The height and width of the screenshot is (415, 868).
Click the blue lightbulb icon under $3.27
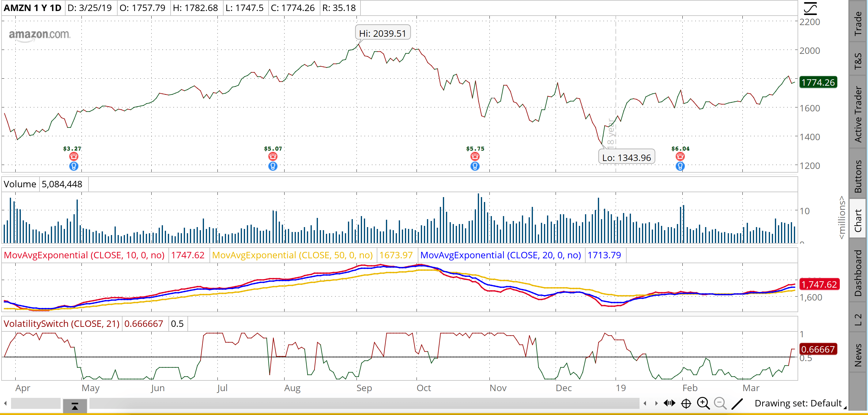point(74,166)
